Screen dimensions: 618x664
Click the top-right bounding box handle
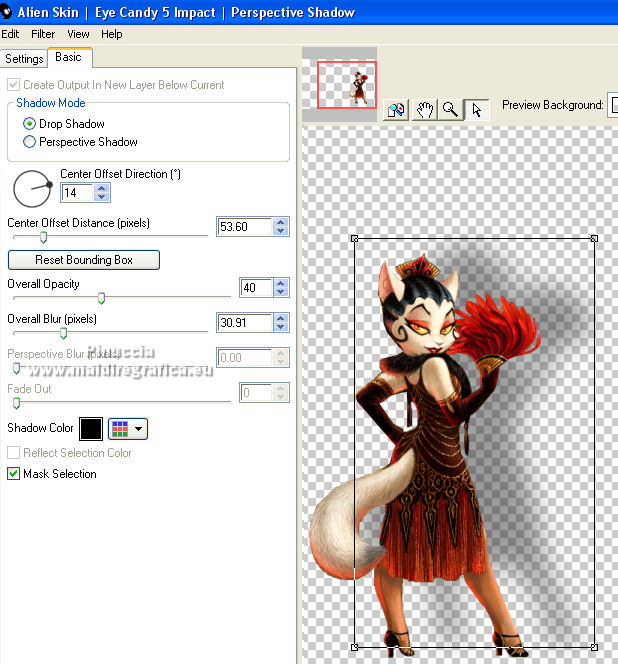(x=594, y=239)
